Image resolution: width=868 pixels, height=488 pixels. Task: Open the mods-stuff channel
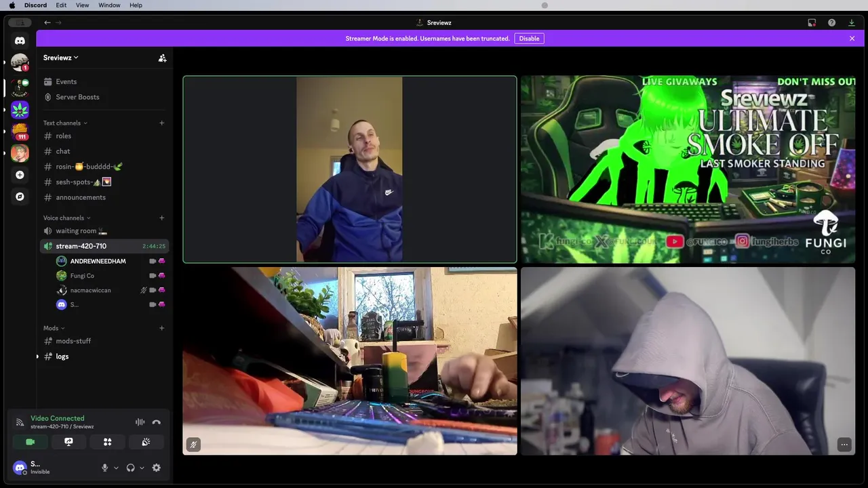coord(104,341)
